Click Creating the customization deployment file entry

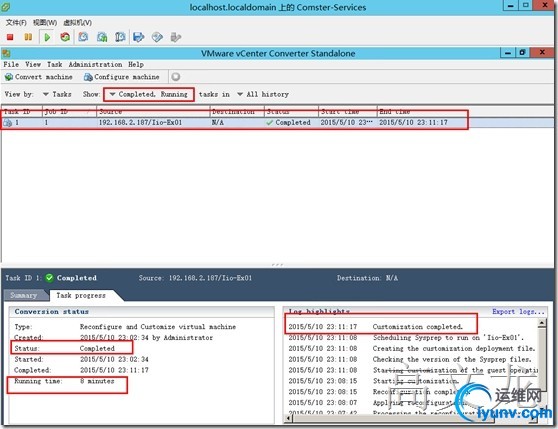tap(412, 348)
